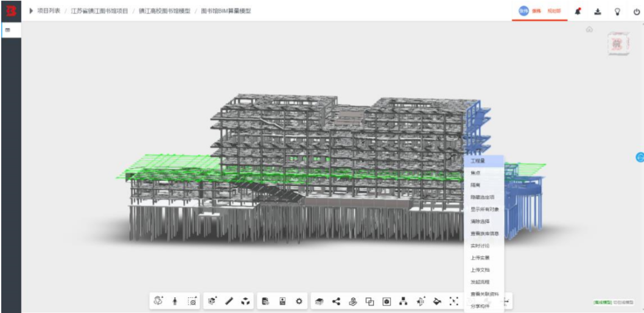
Task: Select 上传实景 menu entry
Action: click(483, 258)
